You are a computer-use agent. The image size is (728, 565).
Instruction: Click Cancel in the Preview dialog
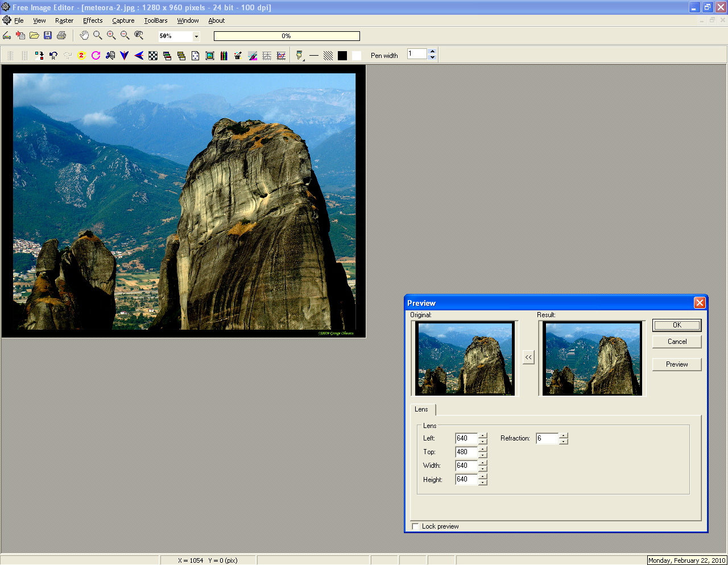(x=677, y=342)
